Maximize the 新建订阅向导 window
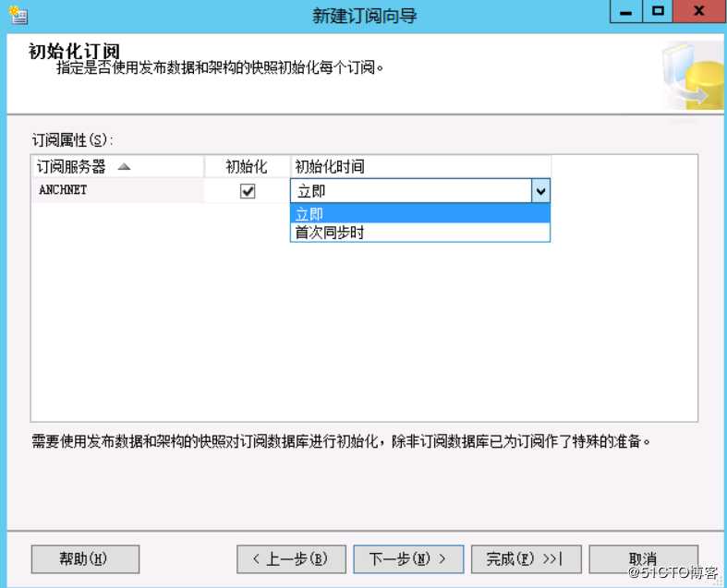Image resolution: width=727 pixels, height=588 pixels. (x=658, y=12)
